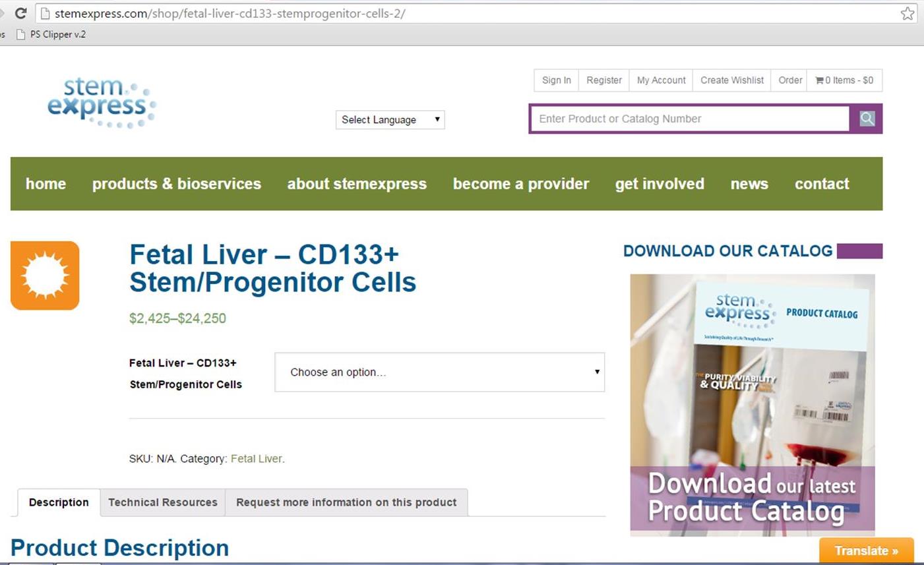Click Create Wishlist
The height and width of the screenshot is (565, 924).
coord(732,80)
